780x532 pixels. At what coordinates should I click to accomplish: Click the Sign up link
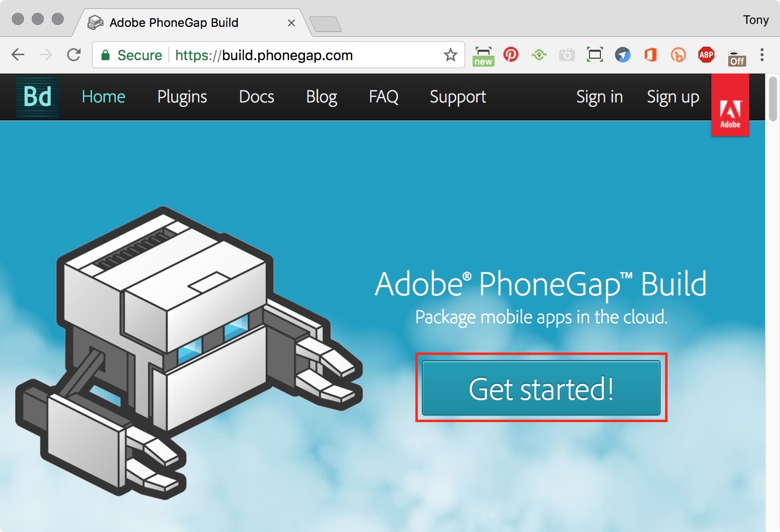pos(673,96)
